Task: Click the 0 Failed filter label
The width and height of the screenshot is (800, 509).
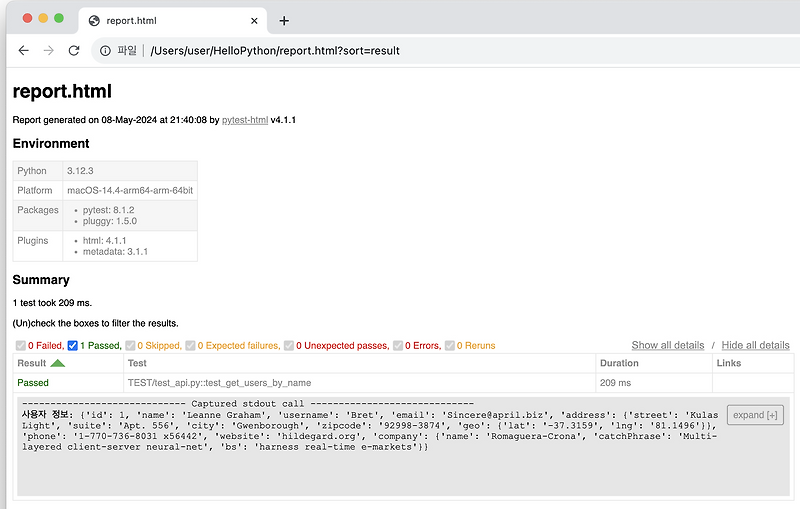Action: pos(46,346)
